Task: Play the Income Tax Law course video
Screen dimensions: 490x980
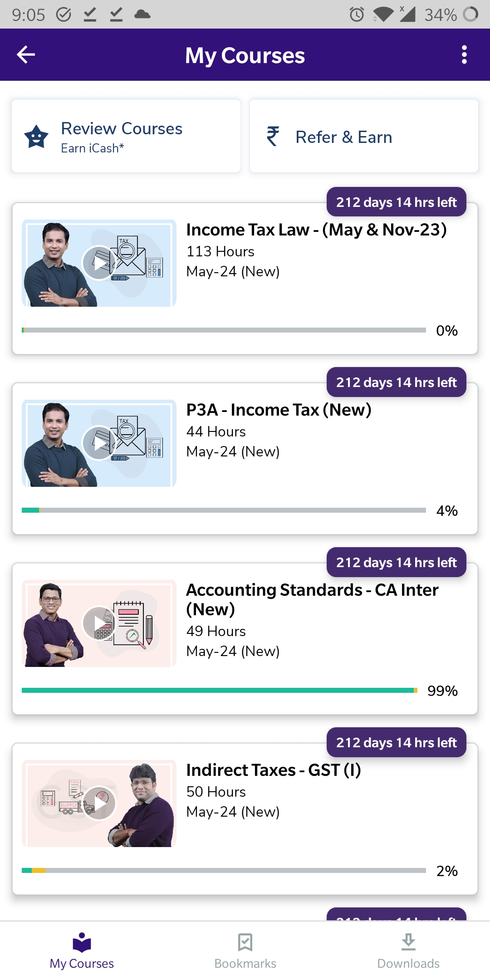Action: pyautogui.click(x=99, y=263)
